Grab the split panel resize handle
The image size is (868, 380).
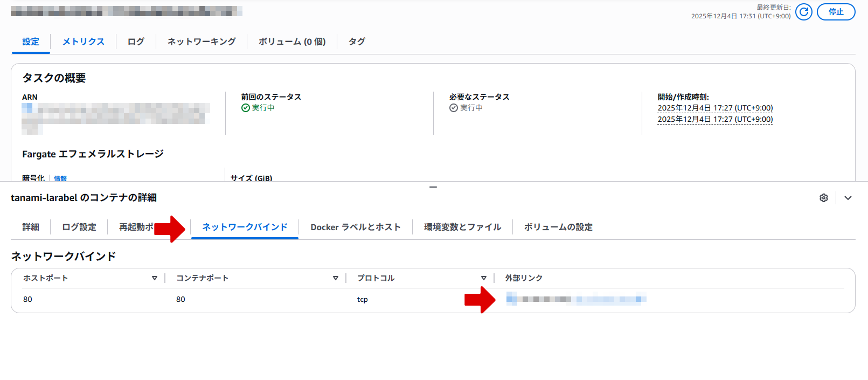tap(433, 187)
